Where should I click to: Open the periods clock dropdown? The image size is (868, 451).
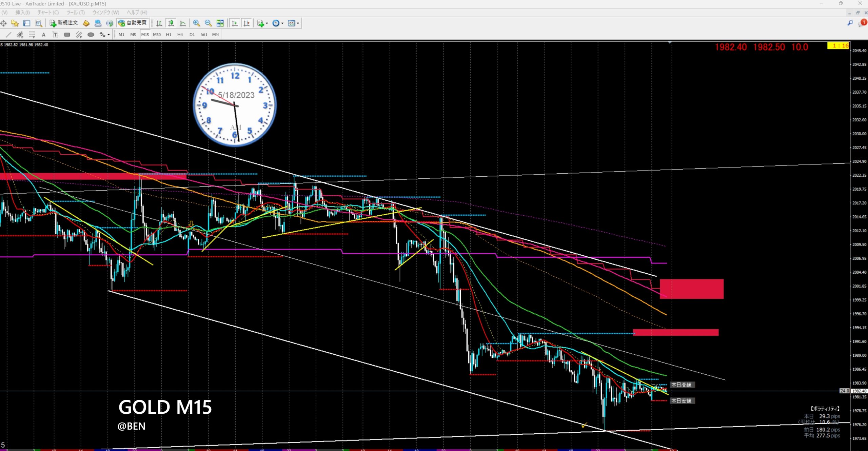tap(278, 23)
